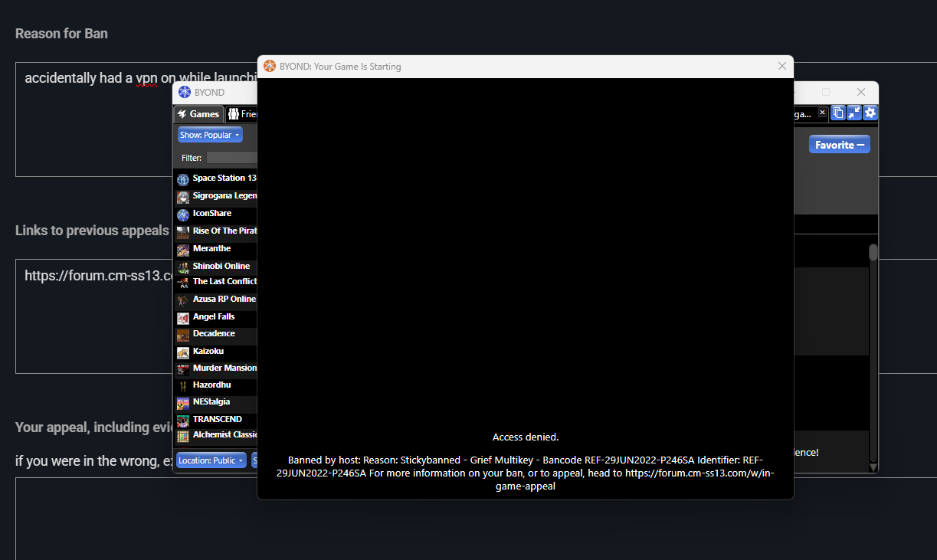Screen dimensions: 937x560
Task: Select Shinobi Online in the list
Action: pos(221,266)
